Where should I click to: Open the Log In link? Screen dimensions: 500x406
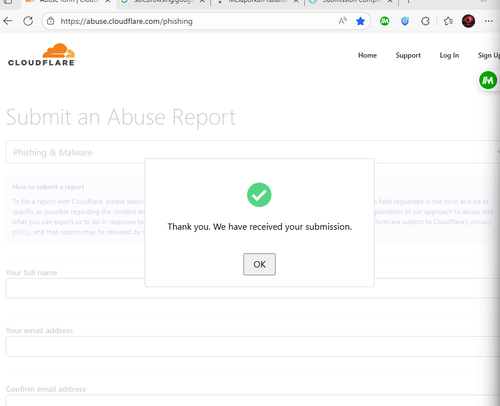click(449, 55)
